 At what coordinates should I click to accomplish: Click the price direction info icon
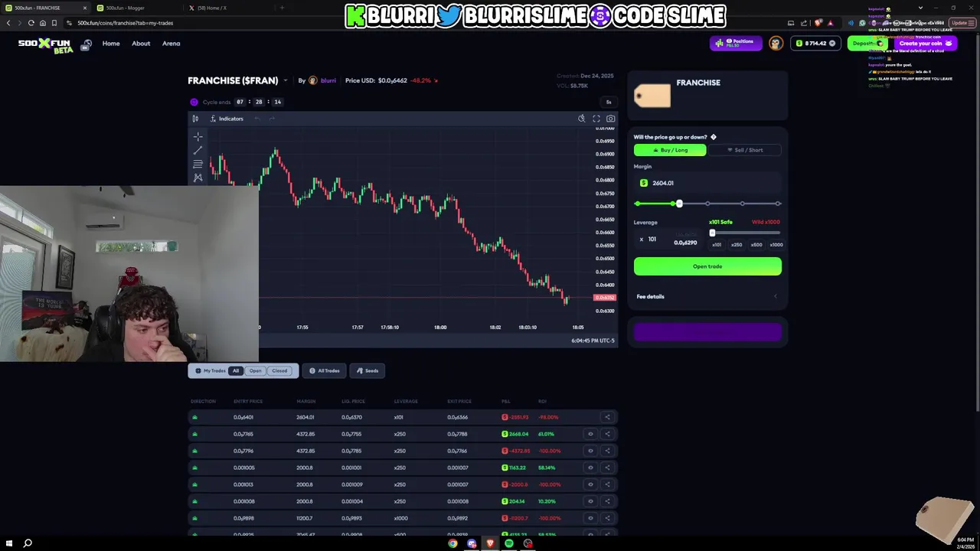714,137
